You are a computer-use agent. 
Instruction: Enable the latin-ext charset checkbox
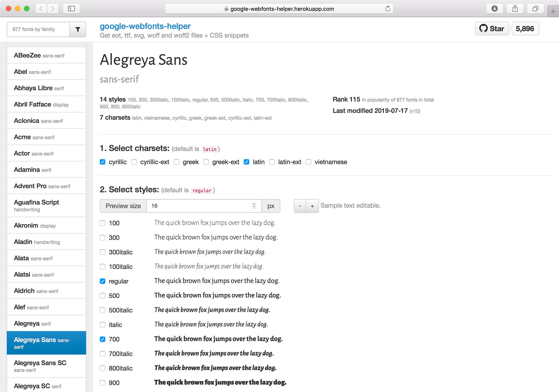[272, 162]
